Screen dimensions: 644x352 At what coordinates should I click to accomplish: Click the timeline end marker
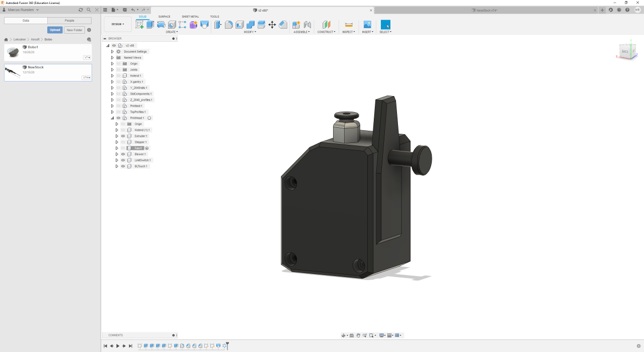pos(227,345)
